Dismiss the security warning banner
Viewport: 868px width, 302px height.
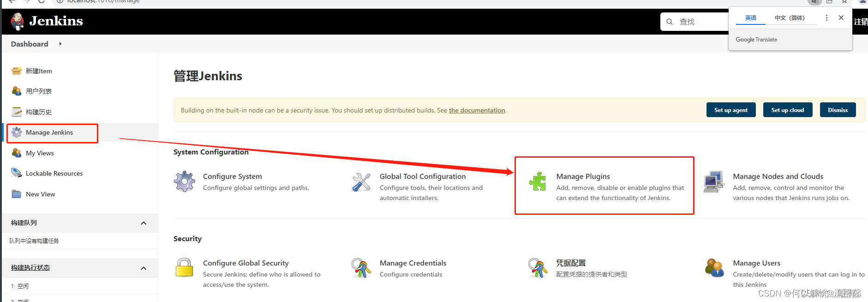[838, 110]
